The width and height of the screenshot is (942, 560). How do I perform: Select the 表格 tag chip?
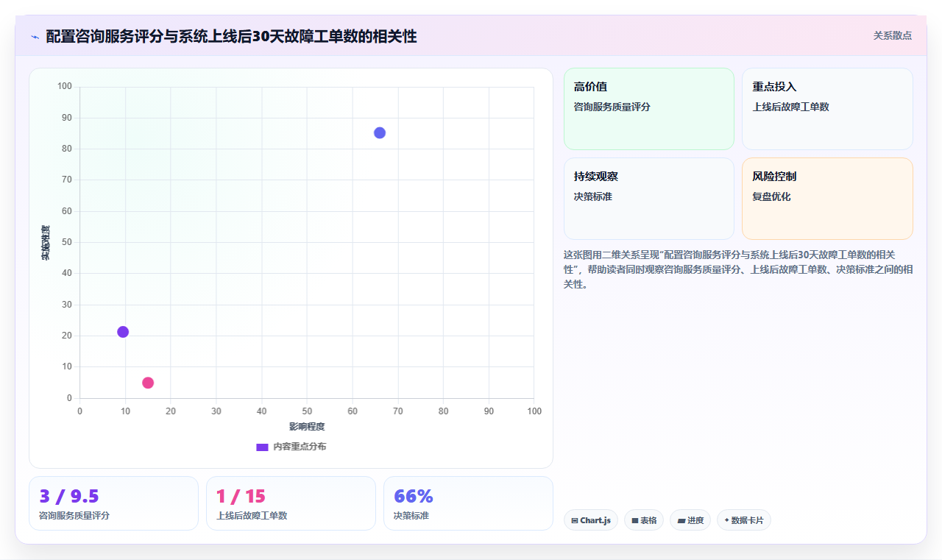tap(644, 520)
